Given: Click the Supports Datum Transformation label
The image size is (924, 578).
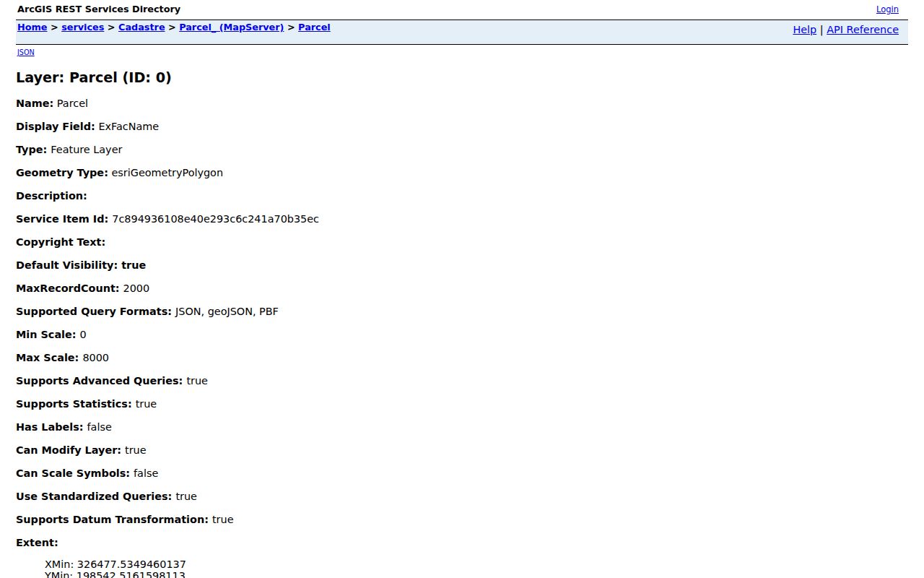Looking at the screenshot, I should coord(112,519).
